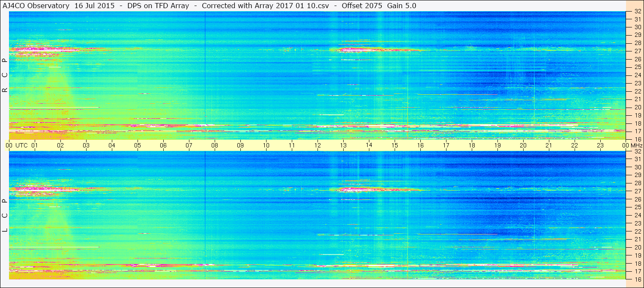The width and height of the screenshot is (644, 288).
Task: Select the 20 hour marker on UTC axis
Action: [x=523, y=146]
